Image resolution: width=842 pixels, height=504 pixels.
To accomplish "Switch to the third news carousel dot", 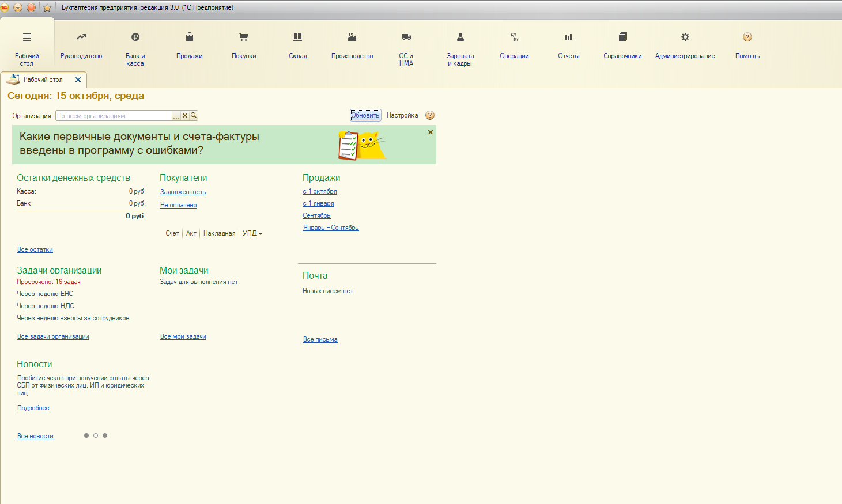I will [105, 435].
